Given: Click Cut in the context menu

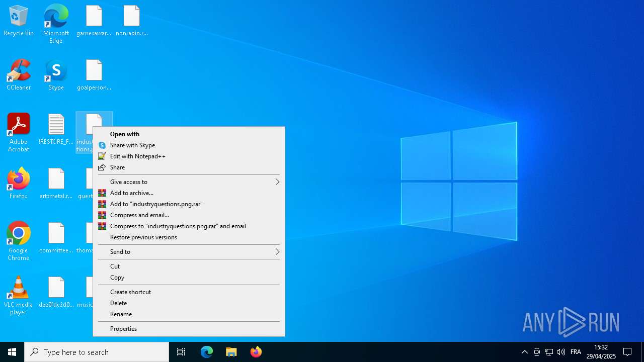Looking at the screenshot, I should click(189, 266).
